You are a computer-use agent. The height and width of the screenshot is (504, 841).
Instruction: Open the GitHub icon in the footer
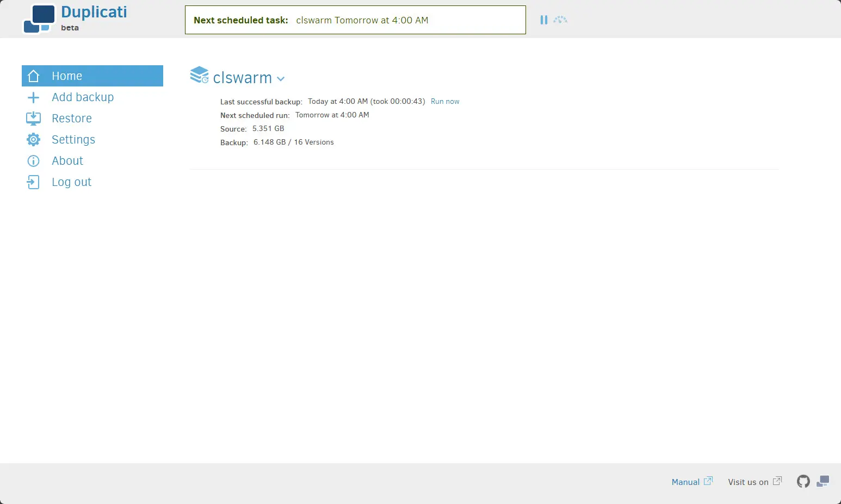pos(803,481)
